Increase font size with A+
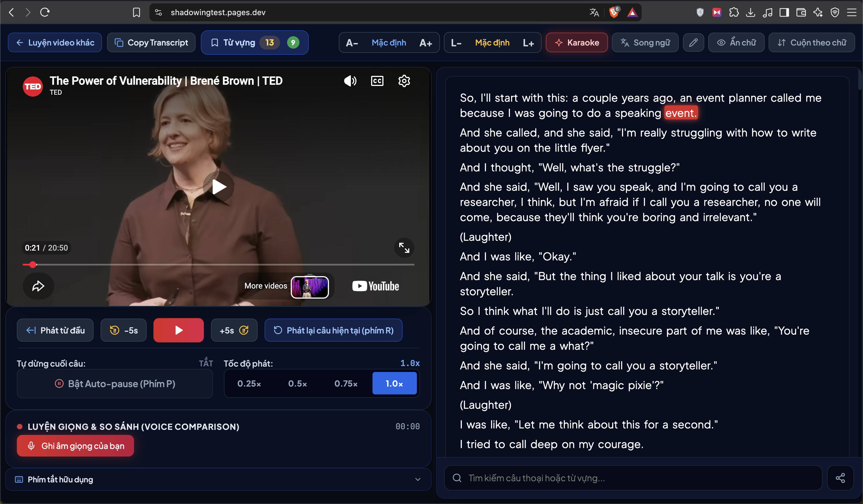This screenshot has height=504, width=863. tap(426, 43)
